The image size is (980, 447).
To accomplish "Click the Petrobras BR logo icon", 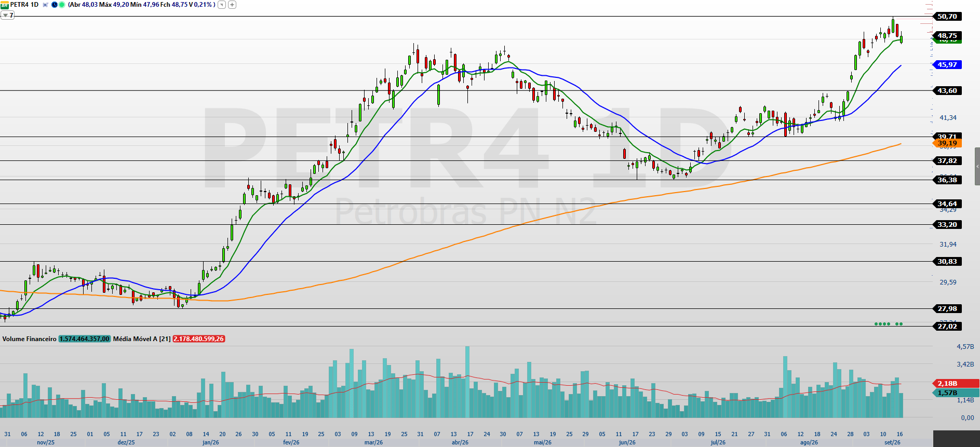I will (4, 5).
